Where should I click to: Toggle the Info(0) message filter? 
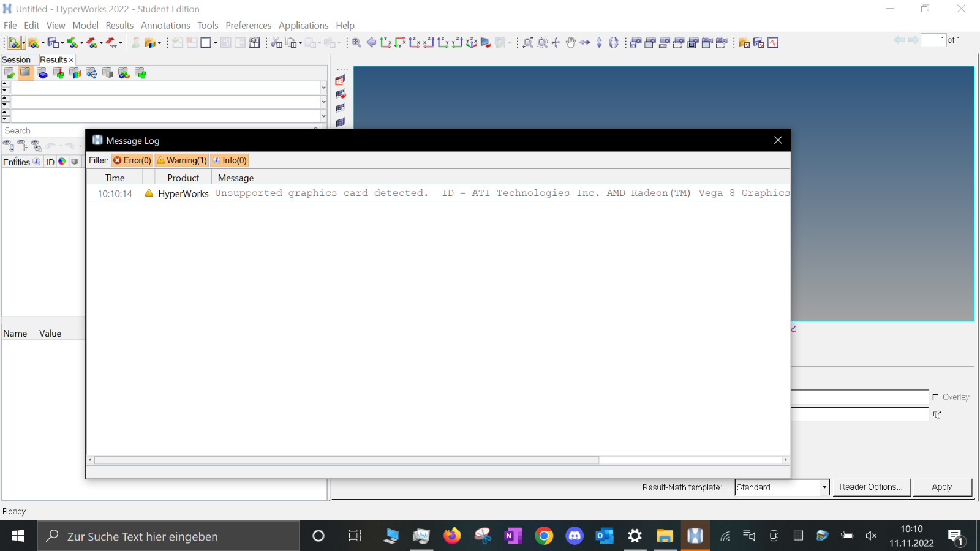(230, 160)
